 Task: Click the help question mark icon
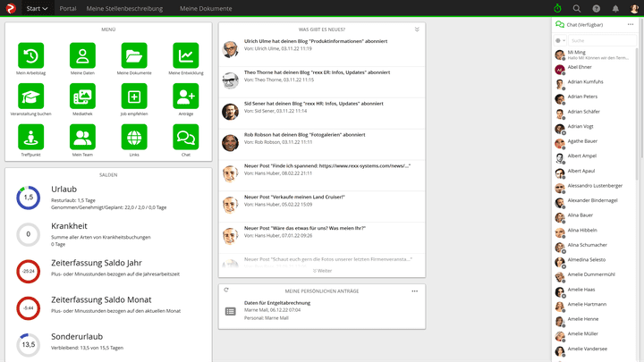[596, 8]
